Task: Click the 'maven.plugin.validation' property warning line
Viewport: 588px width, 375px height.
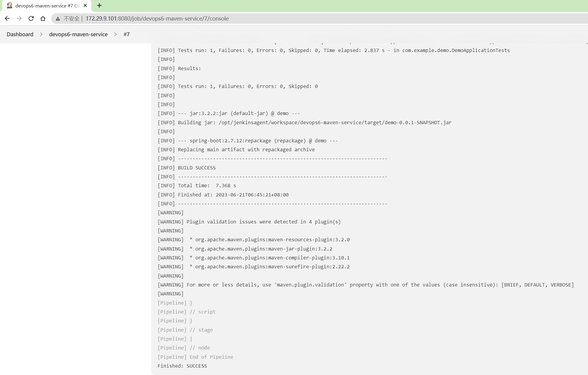Action: (366, 285)
